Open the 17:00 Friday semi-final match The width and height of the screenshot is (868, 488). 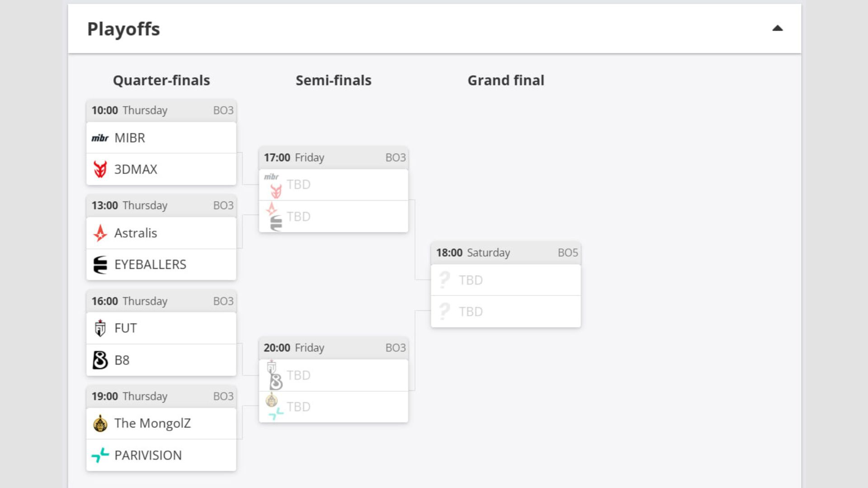(334, 158)
